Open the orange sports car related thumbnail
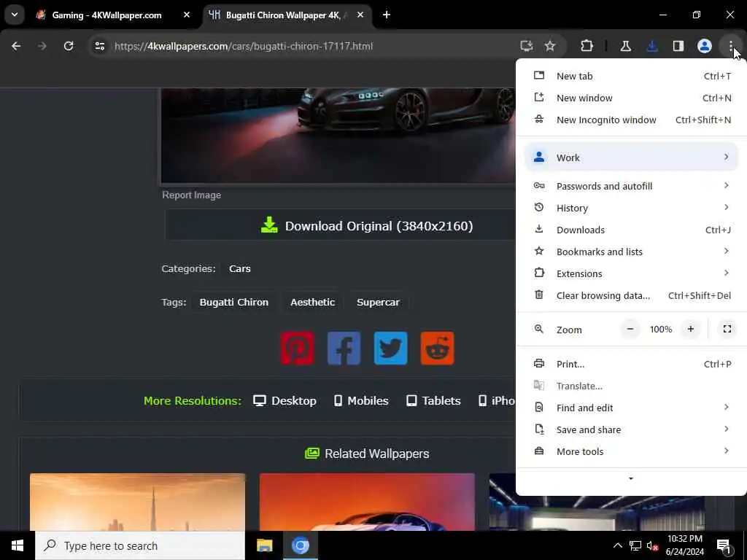 click(368, 502)
